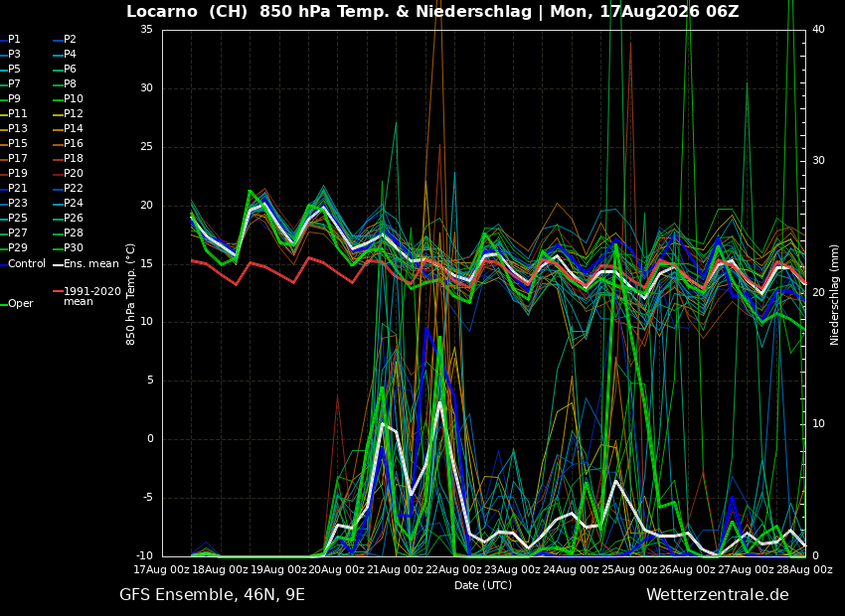Pick the P19 legend label
Viewport: 845px width, 616px height.
pos(14,174)
